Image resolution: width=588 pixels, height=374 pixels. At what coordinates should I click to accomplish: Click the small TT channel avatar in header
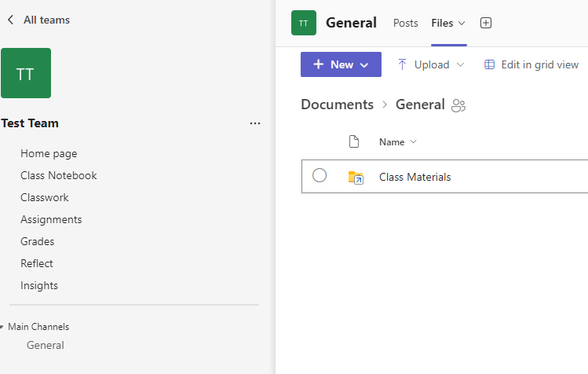tap(304, 23)
